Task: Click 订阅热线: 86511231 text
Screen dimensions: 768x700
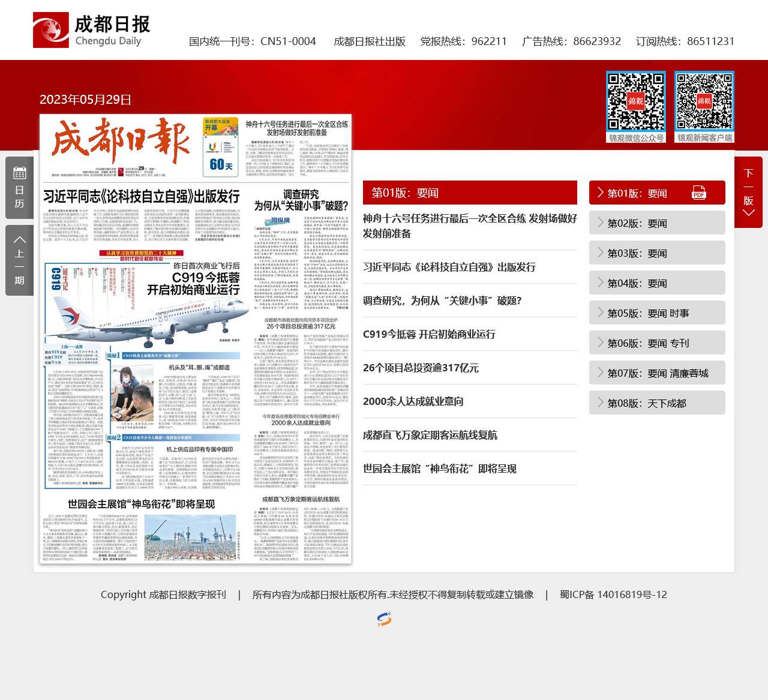Action: click(x=685, y=41)
